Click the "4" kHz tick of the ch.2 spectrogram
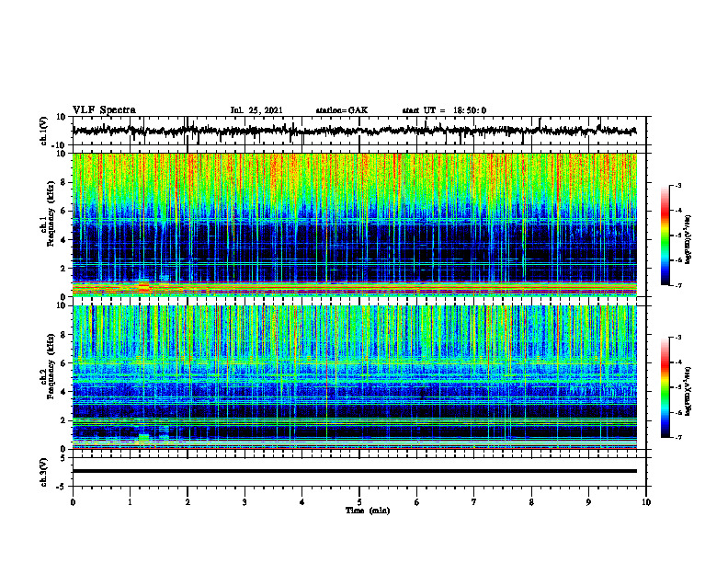Viewport: 728px width, 563px height. pos(63,392)
